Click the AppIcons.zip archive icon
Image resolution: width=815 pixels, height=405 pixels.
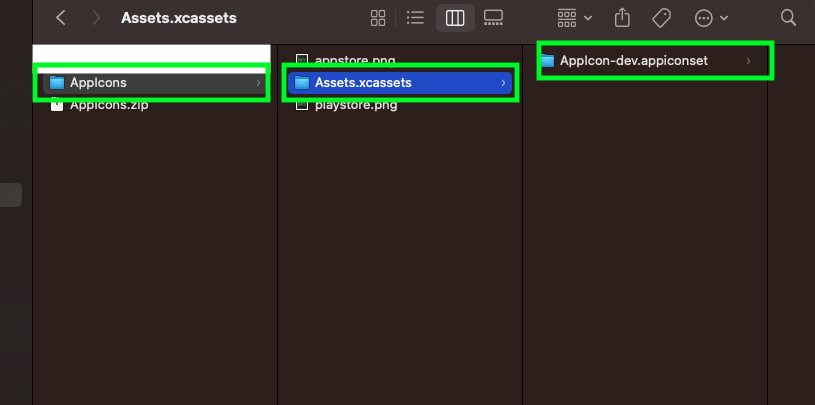[57, 105]
